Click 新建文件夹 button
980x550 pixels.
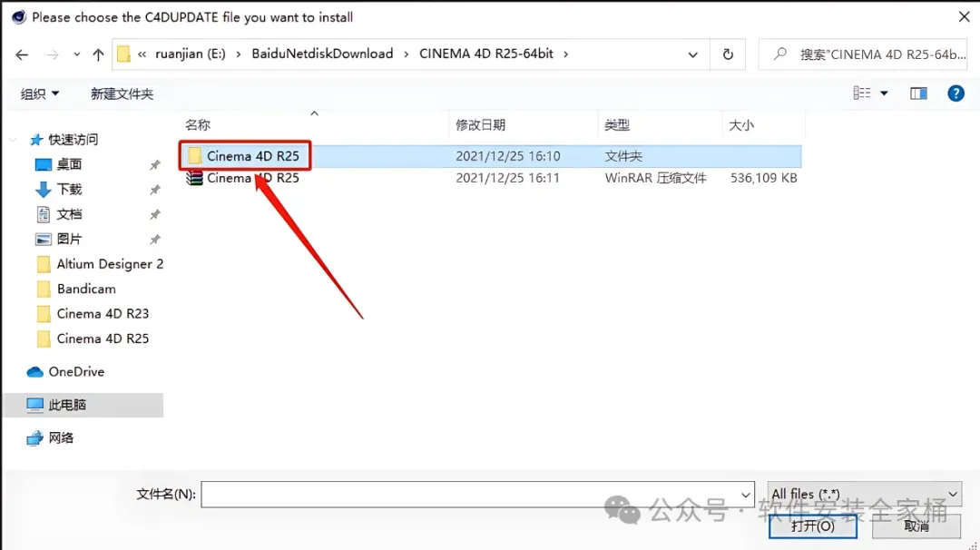point(122,93)
